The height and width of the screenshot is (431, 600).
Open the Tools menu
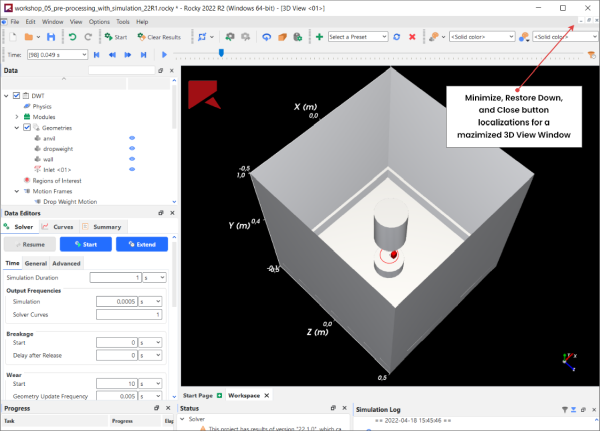122,21
